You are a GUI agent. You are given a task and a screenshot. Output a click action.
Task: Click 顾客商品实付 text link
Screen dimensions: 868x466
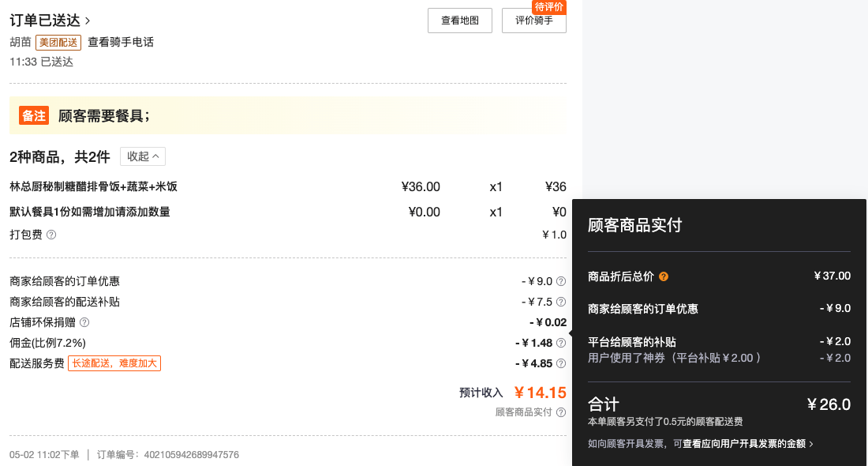point(523,412)
